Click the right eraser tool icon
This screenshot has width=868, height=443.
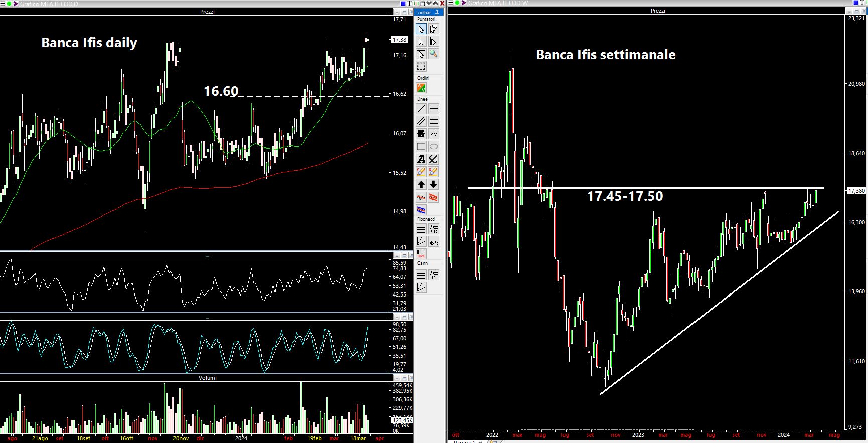click(x=434, y=172)
